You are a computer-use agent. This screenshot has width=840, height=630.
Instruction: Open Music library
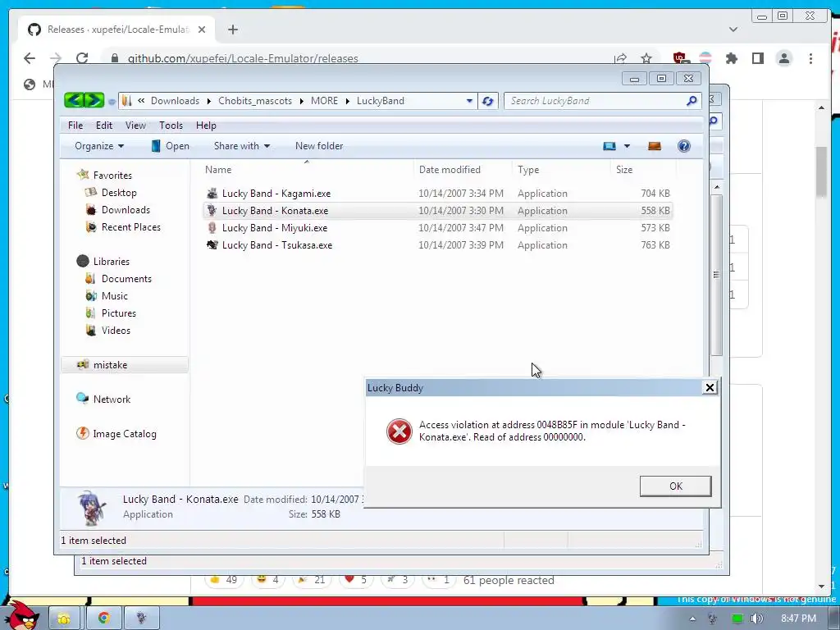tap(115, 295)
